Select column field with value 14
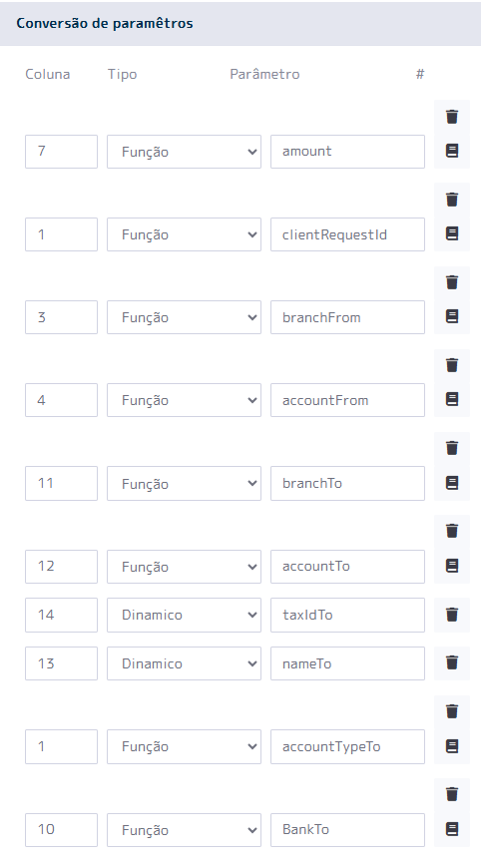The height and width of the screenshot is (868, 481). point(61,615)
